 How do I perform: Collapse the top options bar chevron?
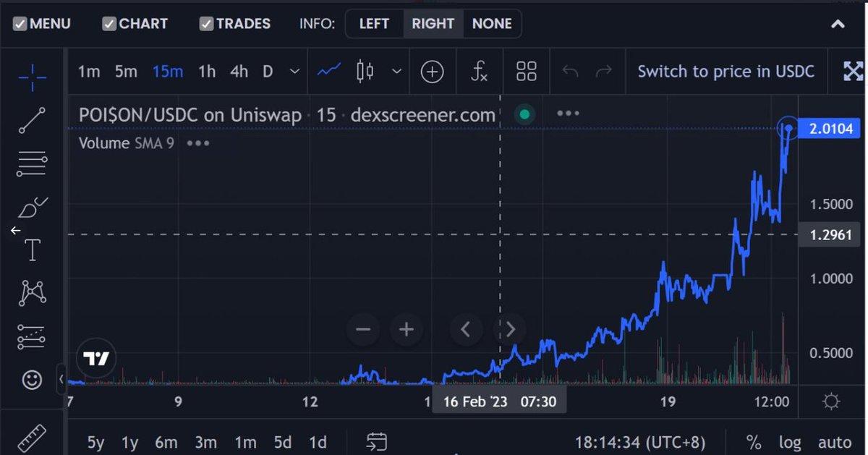coord(838,24)
